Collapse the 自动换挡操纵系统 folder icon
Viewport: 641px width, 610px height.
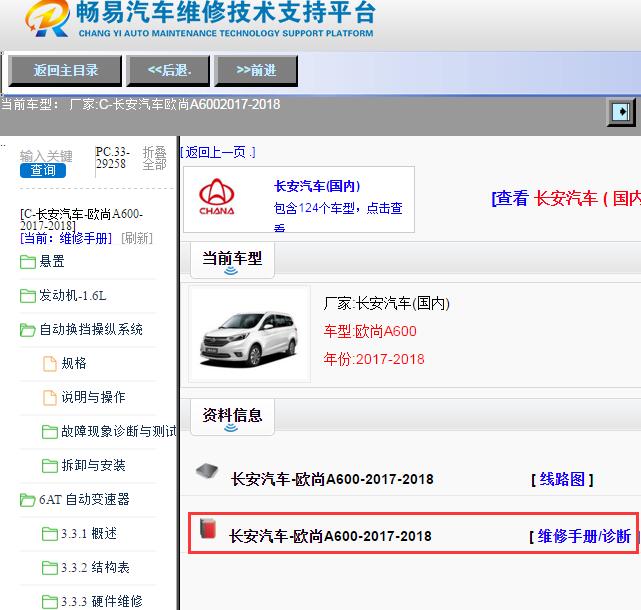(28, 330)
